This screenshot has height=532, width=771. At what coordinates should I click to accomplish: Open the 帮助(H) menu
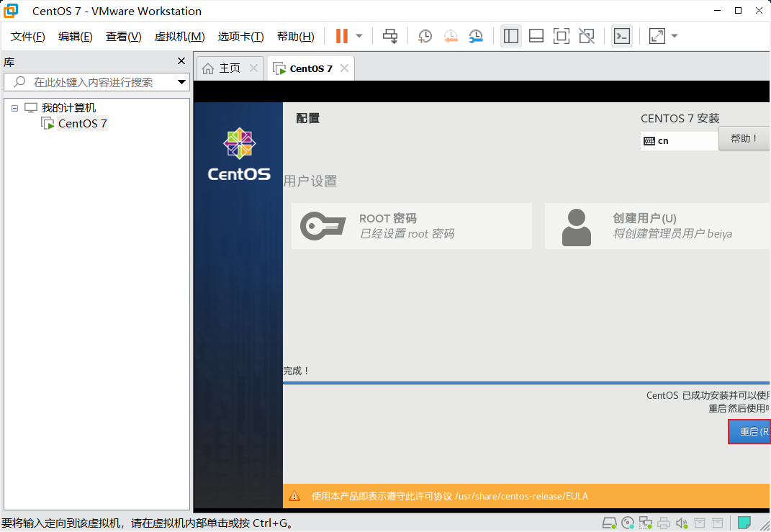coord(296,37)
